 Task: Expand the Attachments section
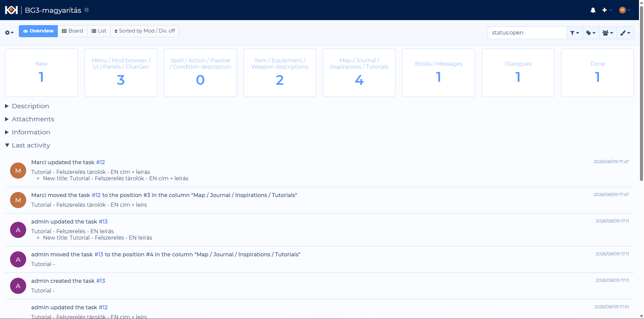(30, 119)
